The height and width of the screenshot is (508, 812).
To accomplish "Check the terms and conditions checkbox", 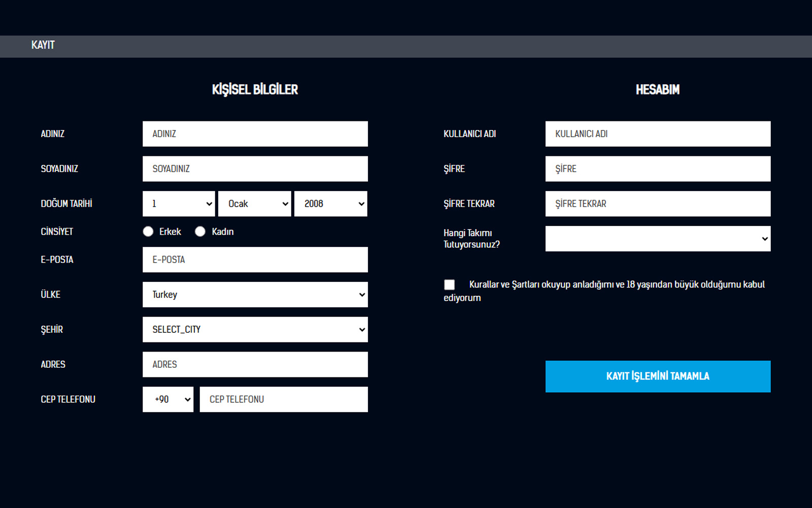I will pos(450,284).
